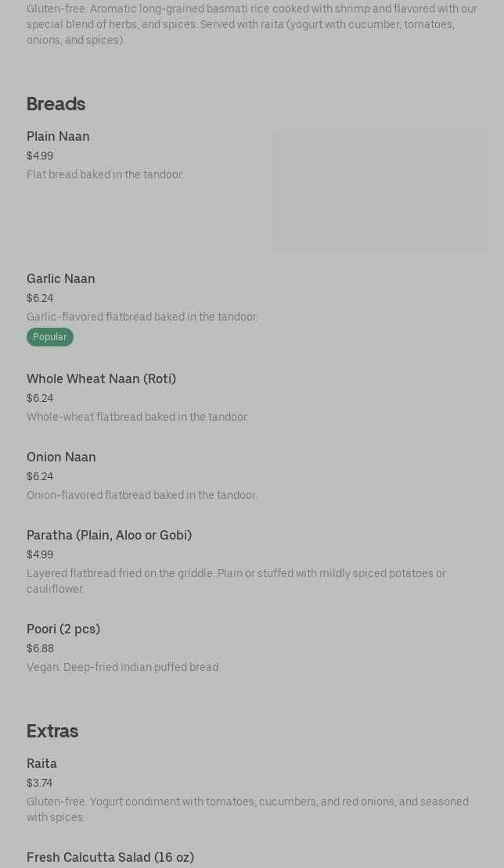
Task: Open the Plain Naan menu item
Action: click(58, 137)
